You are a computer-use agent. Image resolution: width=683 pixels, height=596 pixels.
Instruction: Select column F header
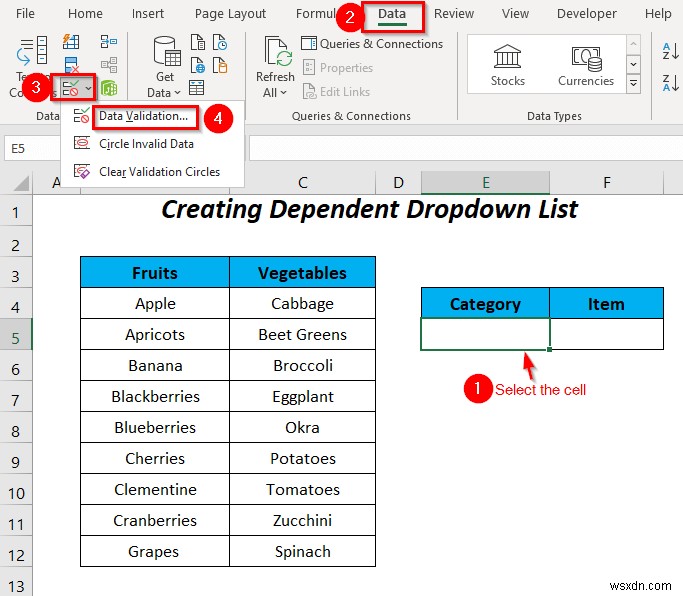coord(607,183)
